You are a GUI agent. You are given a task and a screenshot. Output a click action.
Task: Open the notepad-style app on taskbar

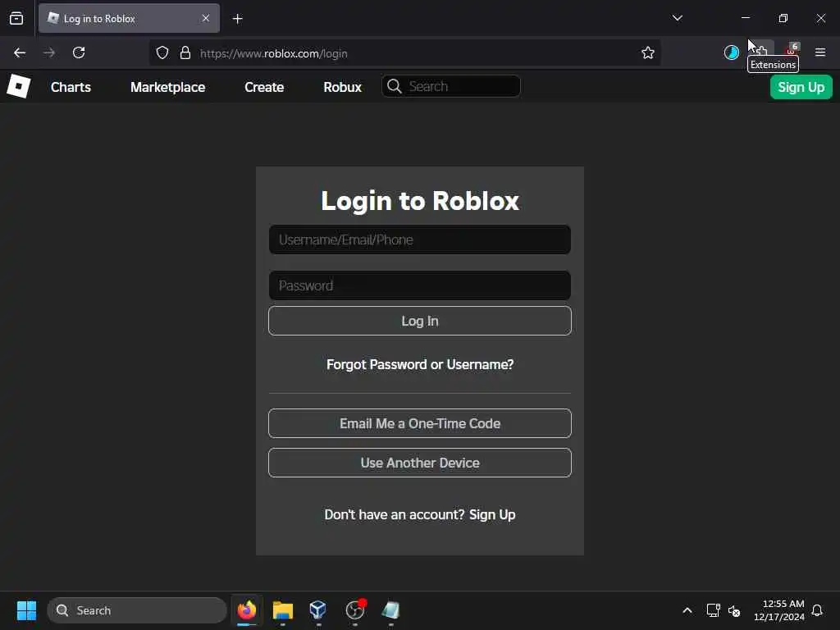[x=391, y=610]
